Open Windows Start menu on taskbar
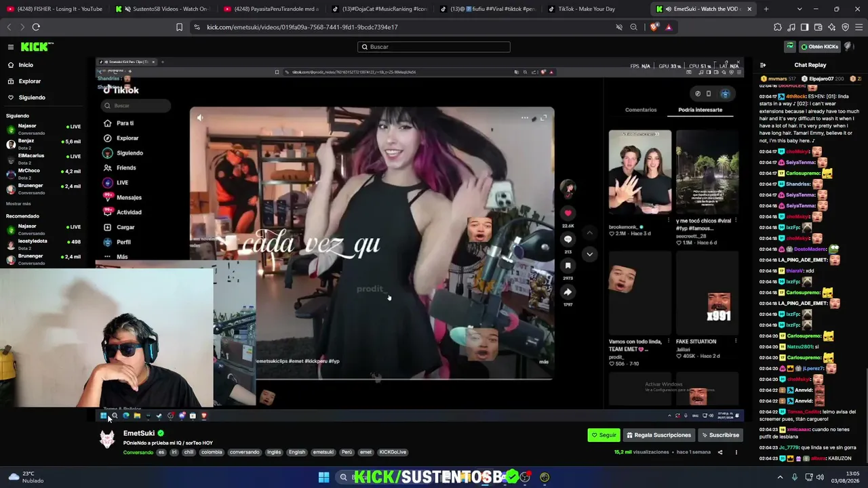868x488 pixels. (323, 477)
